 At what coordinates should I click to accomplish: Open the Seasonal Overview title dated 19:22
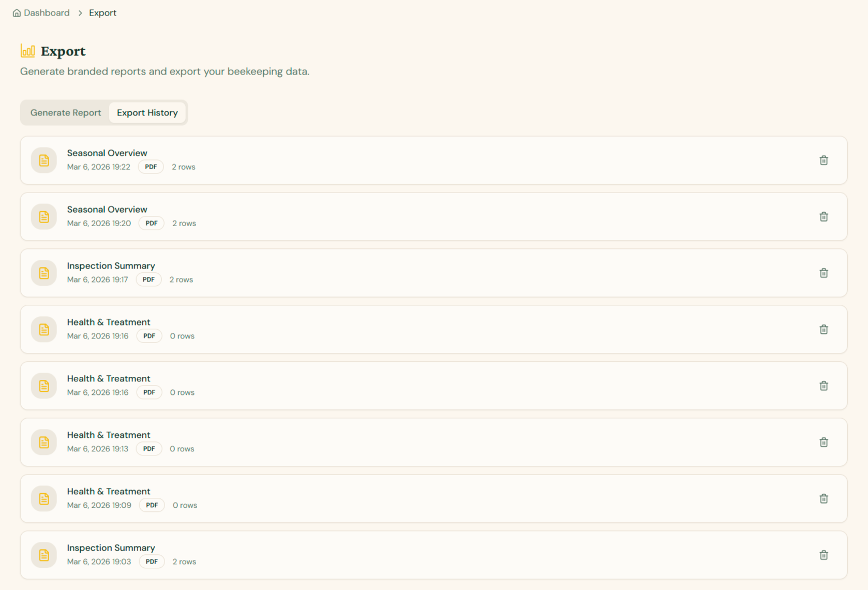(x=107, y=153)
